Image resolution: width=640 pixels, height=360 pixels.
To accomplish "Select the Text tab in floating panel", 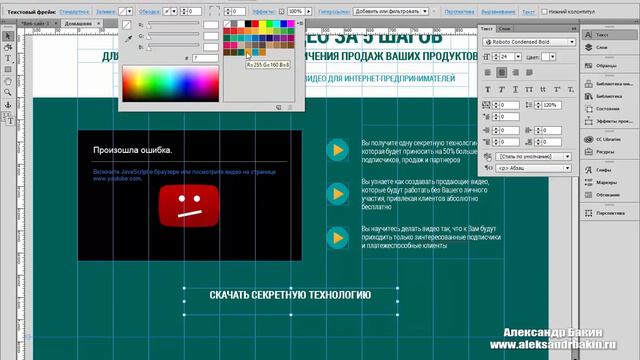I will tap(487, 29).
